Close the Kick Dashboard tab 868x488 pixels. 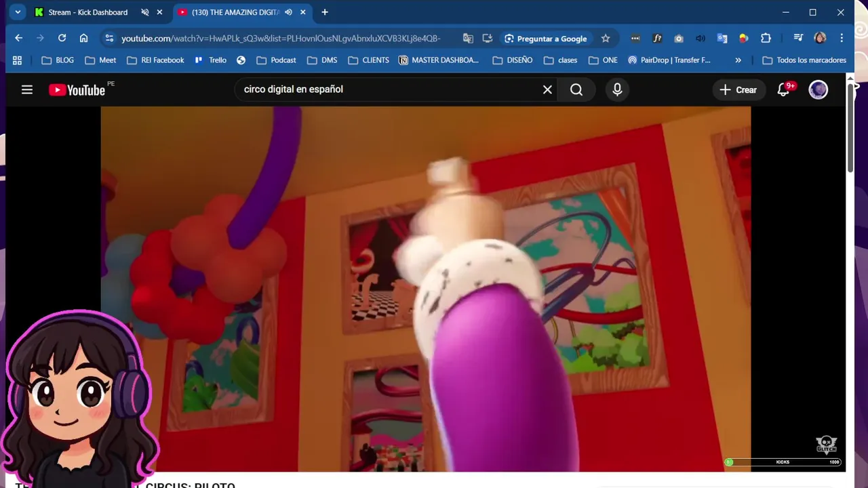click(159, 12)
